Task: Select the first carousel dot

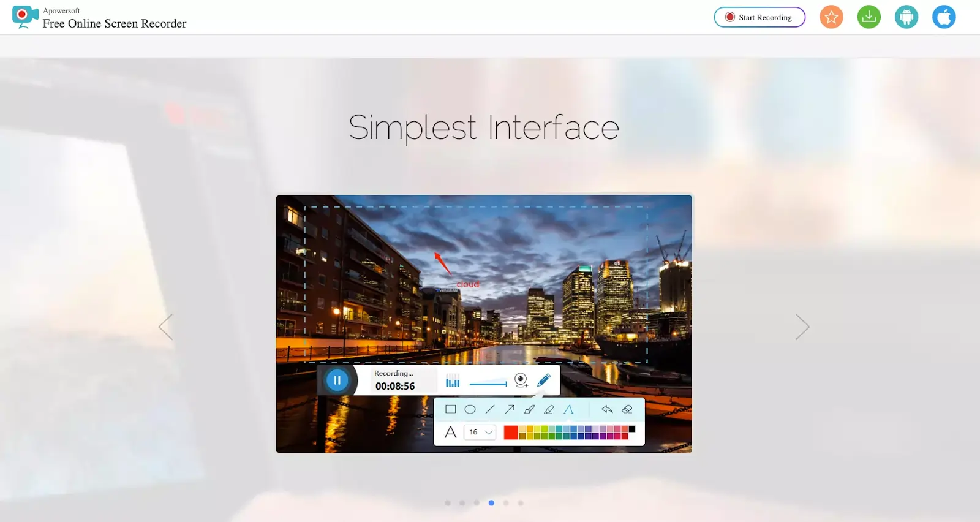Action: pos(448,503)
